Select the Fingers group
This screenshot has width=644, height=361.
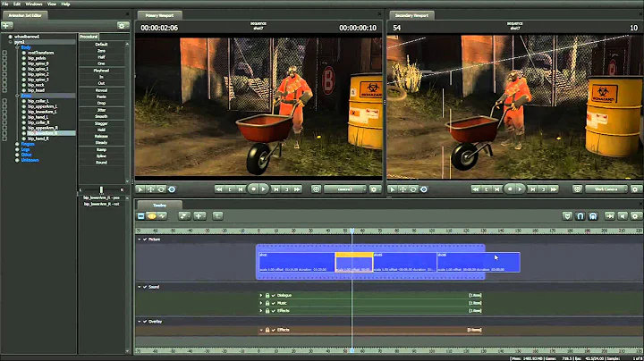pyautogui.click(x=28, y=144)
